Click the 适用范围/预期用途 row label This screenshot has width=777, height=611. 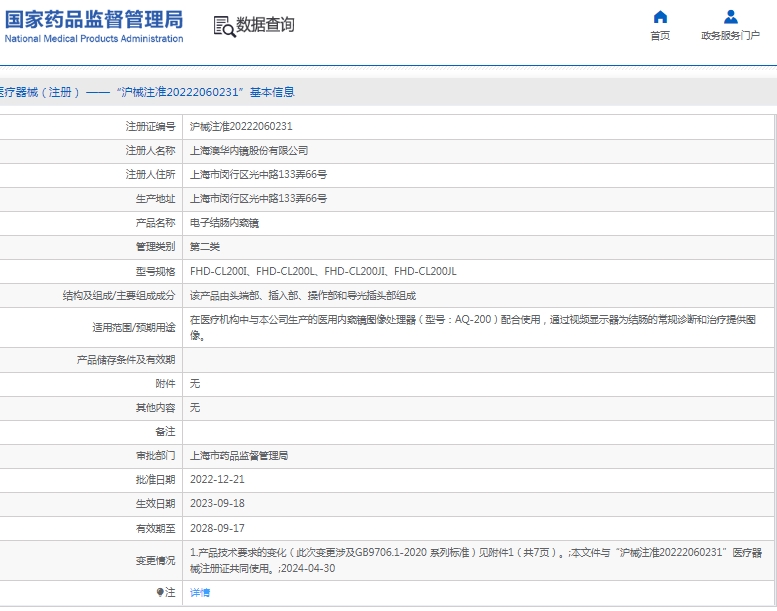[134, 328]
